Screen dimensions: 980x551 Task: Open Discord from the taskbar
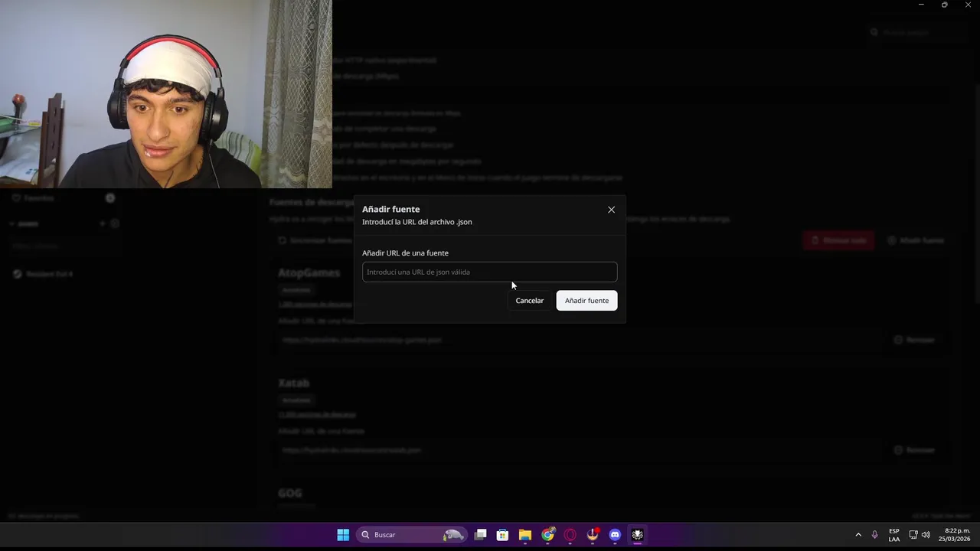point(615,535)
